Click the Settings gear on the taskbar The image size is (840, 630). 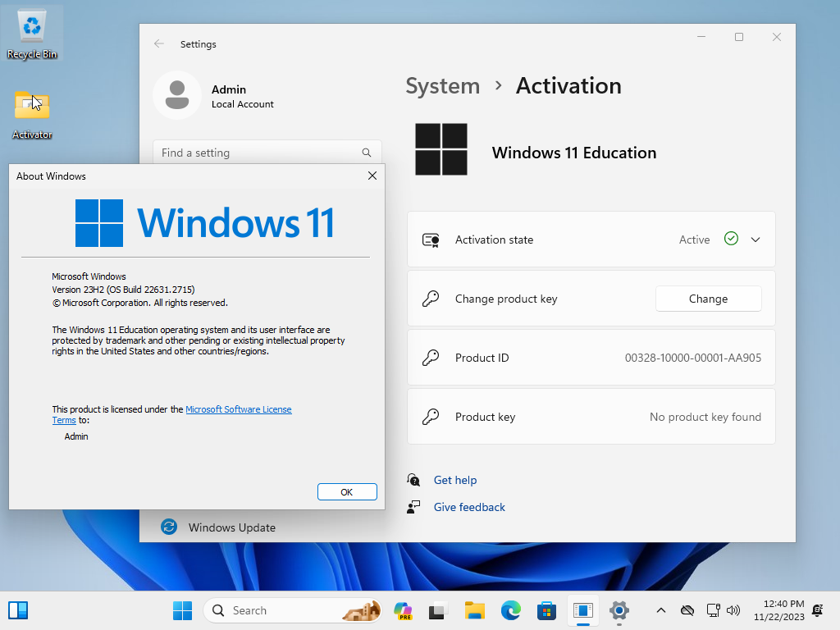tap(619, 610)
